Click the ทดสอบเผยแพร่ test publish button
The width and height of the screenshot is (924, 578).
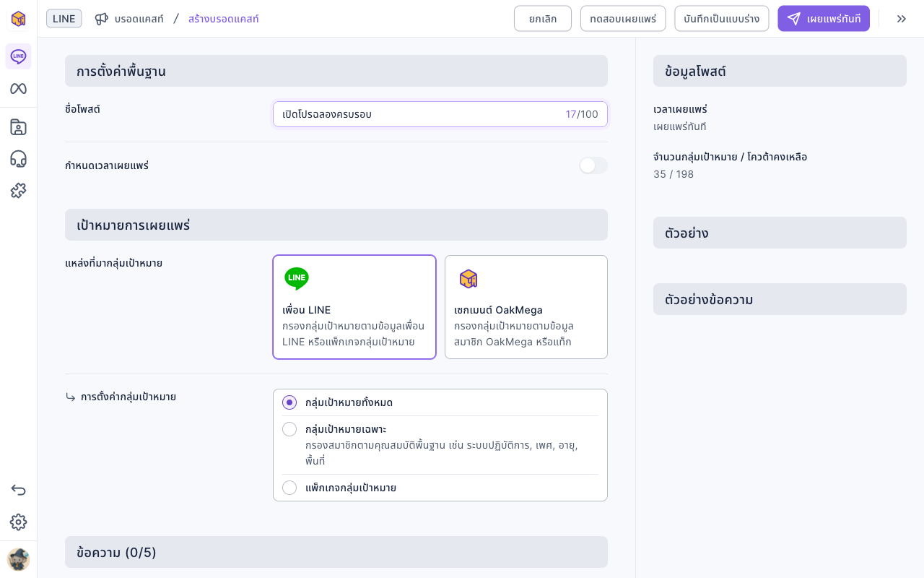point(623,19)
